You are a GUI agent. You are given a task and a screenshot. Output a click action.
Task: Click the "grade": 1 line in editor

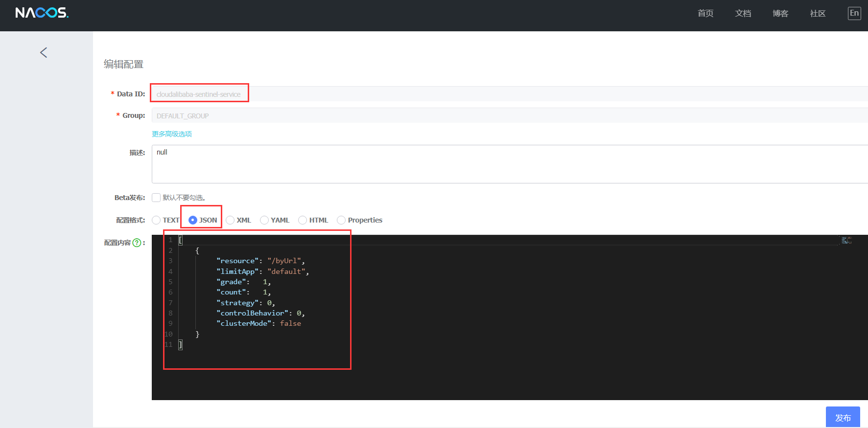click(x=243, y=282)
